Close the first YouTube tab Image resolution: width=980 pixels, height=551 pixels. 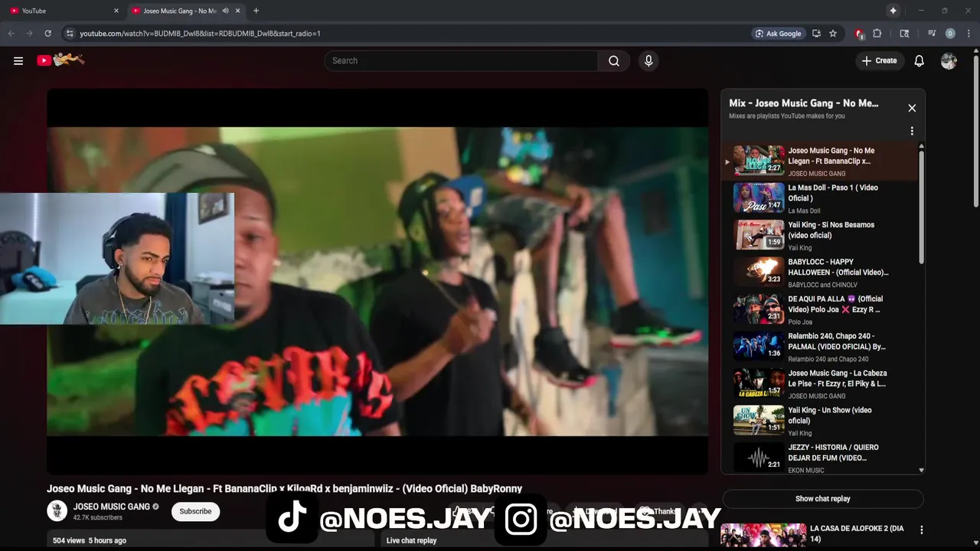tap(116, 11)
